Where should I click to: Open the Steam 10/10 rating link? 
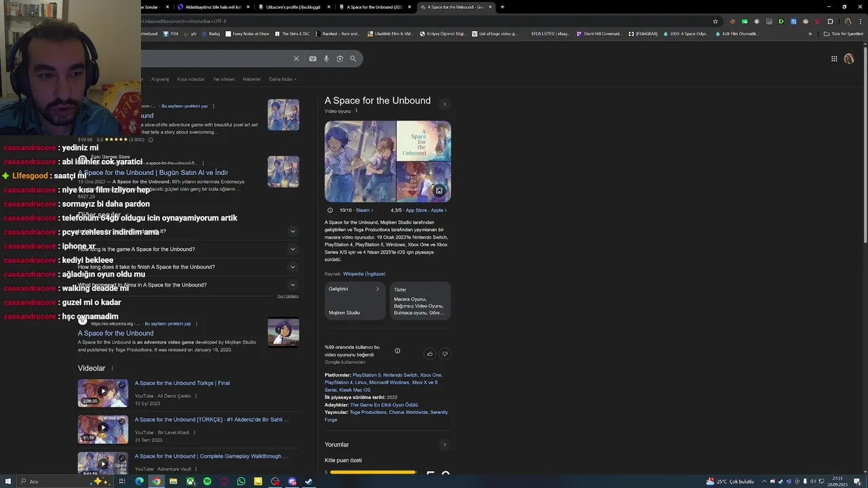click(356, 210)
